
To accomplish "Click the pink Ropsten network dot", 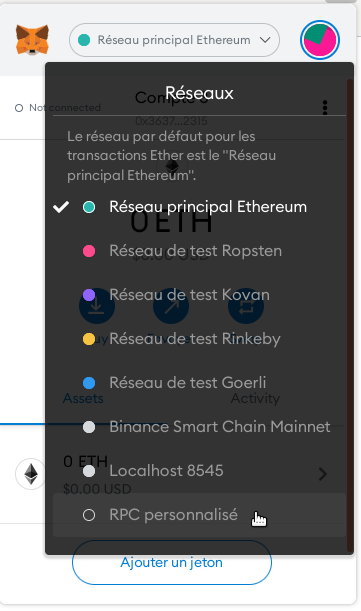I will (x=89, y=251).
